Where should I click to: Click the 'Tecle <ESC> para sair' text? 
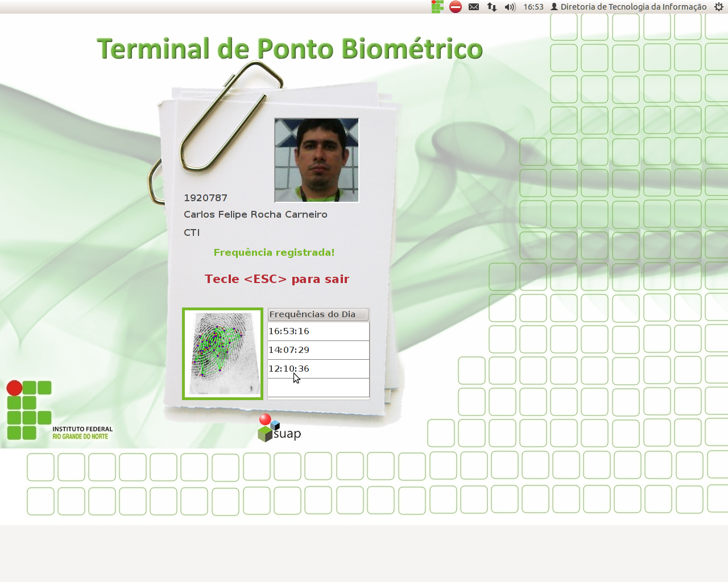(277, 279)
